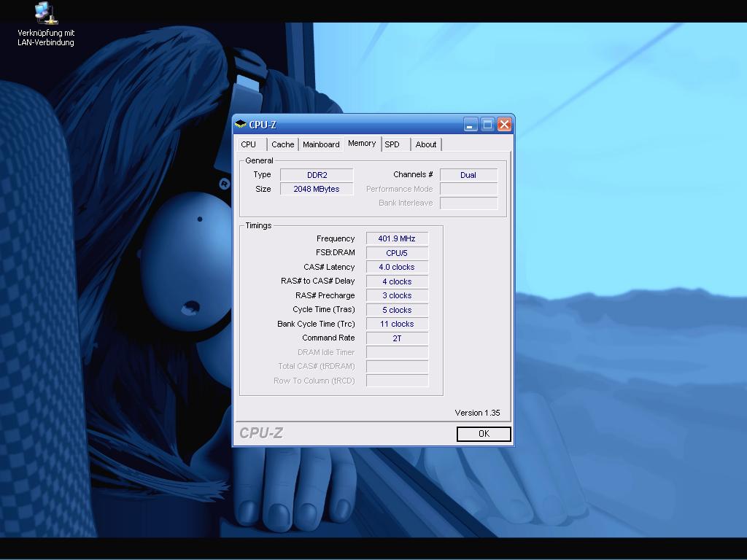The height and width of the screenshot is (560, 747).
Task: Switch to the CPU tab
Action: [248, 144]
